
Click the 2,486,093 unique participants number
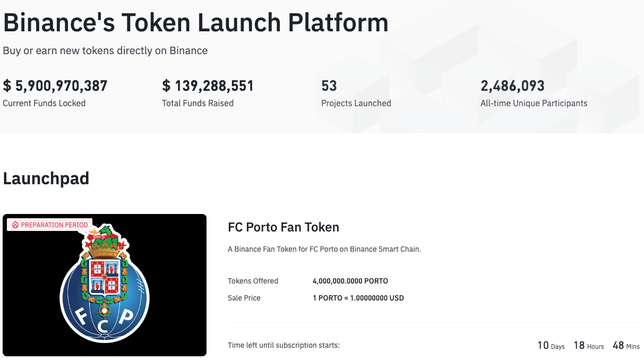512,86
